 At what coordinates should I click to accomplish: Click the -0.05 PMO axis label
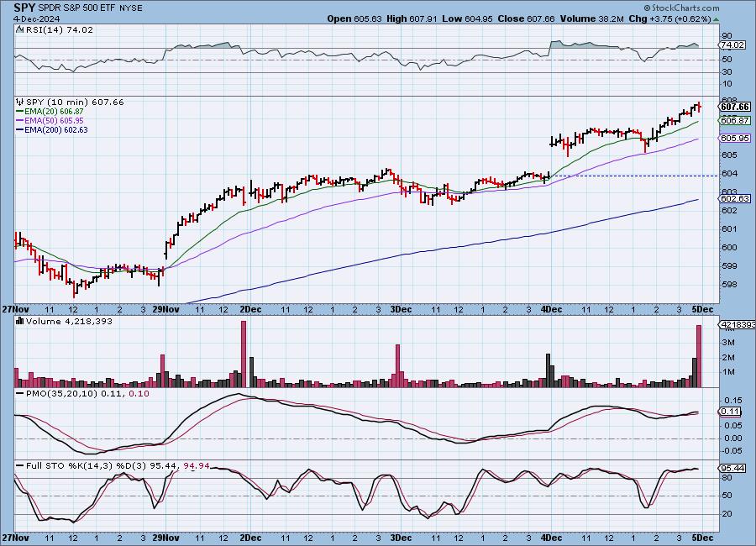(x=732, y=450)
